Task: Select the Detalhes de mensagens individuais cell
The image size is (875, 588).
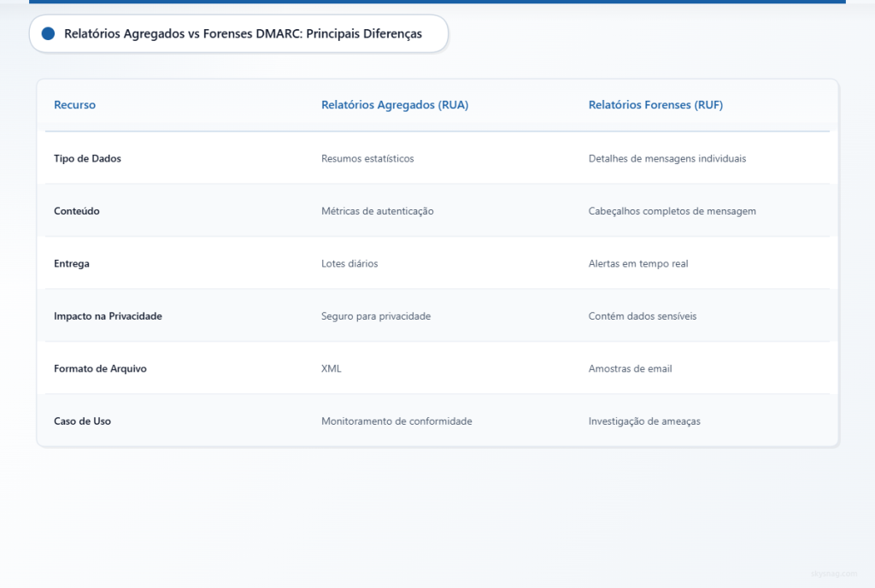Action: tap(667, 158)
